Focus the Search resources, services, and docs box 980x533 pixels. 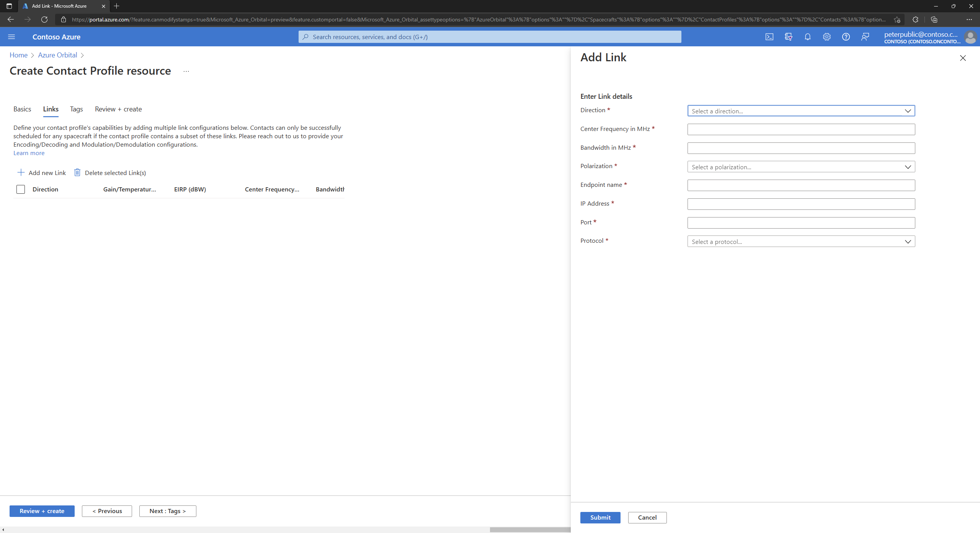click(x=490, y=37)
